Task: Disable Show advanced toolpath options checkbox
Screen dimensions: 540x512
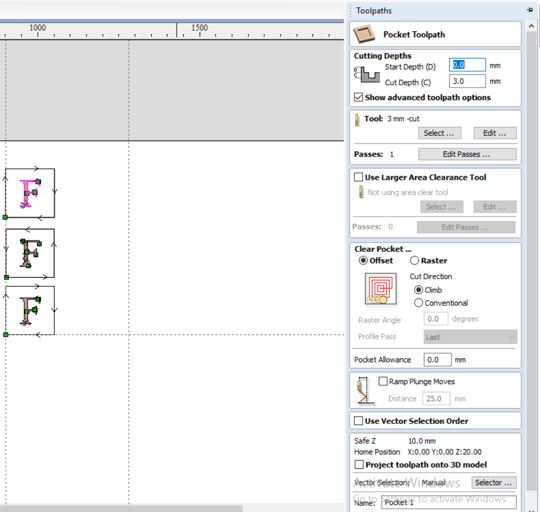Action: point(359,97)
